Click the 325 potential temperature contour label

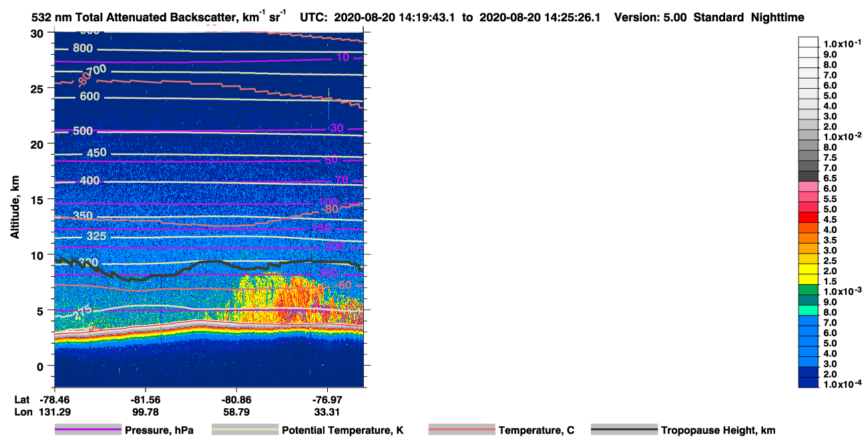[x=97, y=236]
